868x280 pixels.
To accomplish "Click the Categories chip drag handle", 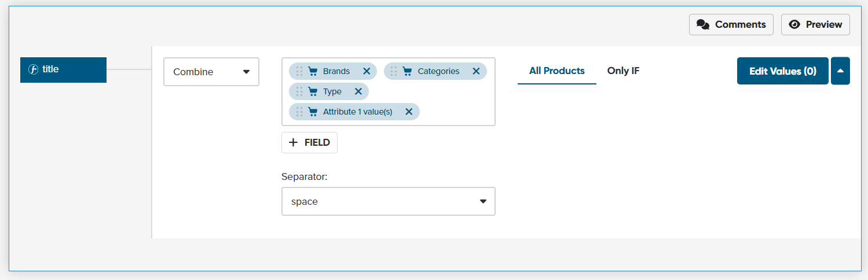I will pyautogui.click(x=394, y=71).
